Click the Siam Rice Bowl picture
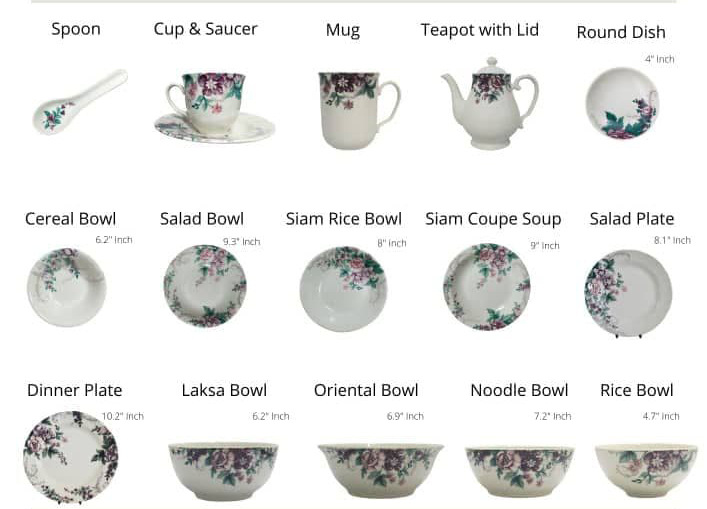Image resolution: width=707 pixels, height=509 pixels. coord(344,289)
